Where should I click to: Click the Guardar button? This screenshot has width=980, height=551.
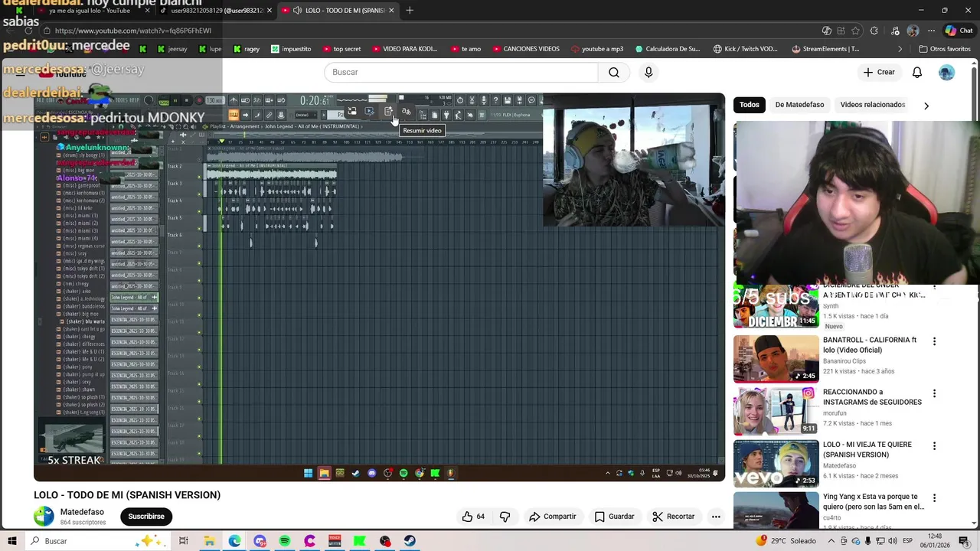pyautogui.click(x=614, y=517)
